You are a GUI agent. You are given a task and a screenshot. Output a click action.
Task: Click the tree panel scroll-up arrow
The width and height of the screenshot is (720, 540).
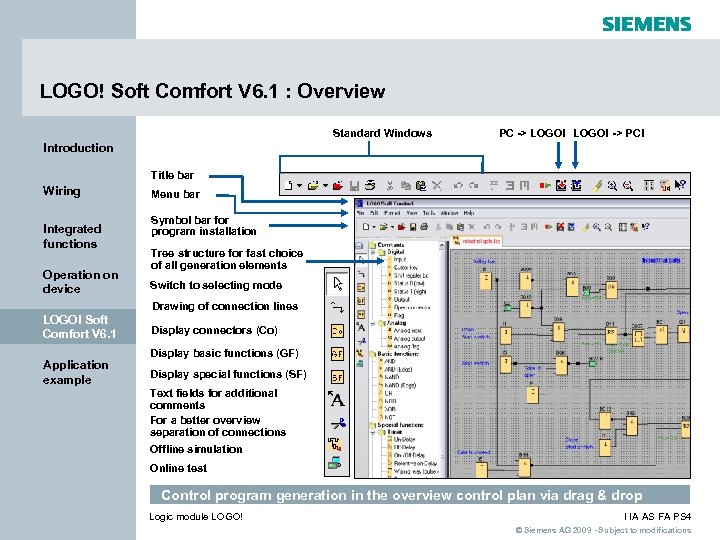tap(442, 246)
